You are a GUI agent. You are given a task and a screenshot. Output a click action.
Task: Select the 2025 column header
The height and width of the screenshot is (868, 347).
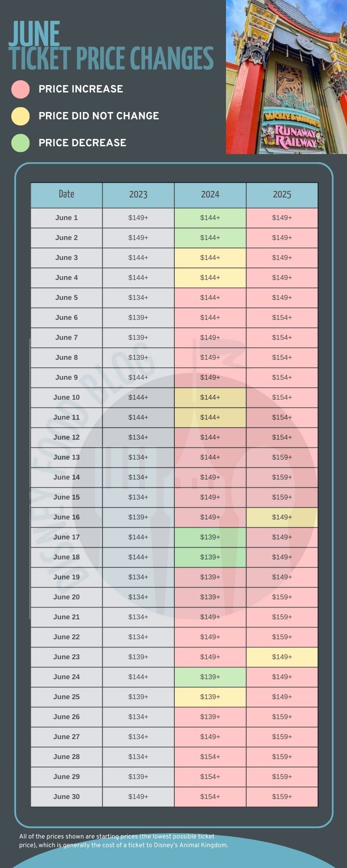coord(282,195)
